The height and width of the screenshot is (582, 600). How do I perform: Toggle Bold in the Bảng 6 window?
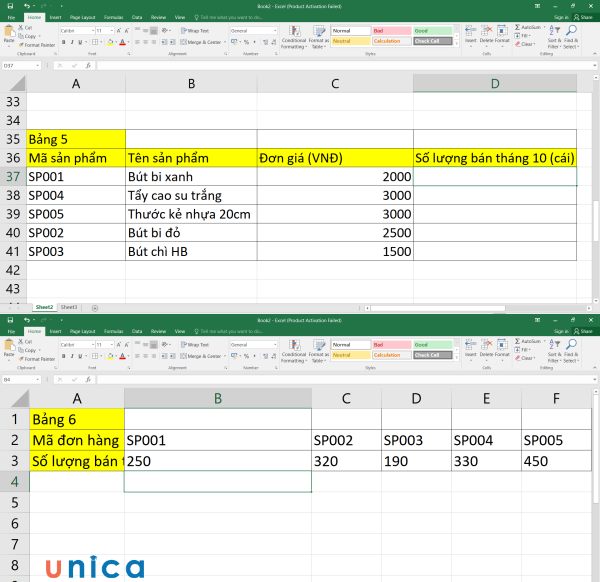[x=64, y=356]
